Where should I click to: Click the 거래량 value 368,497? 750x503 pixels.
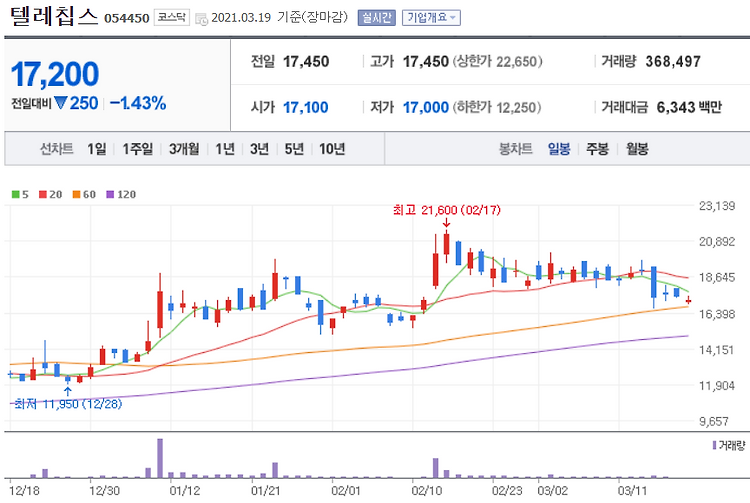673,62
